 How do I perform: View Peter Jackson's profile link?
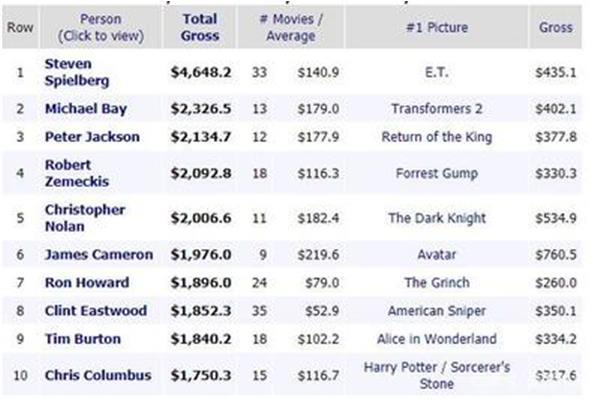coord(92,137)
